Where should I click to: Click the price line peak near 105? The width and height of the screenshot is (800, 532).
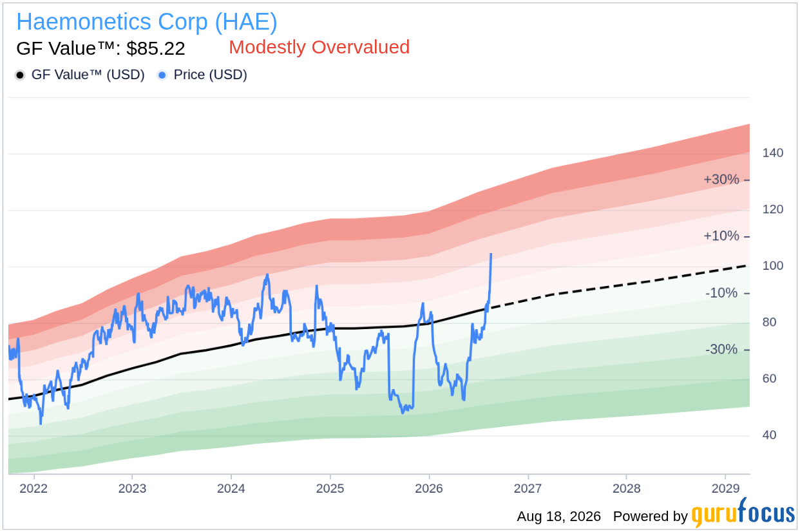(491, 255)
